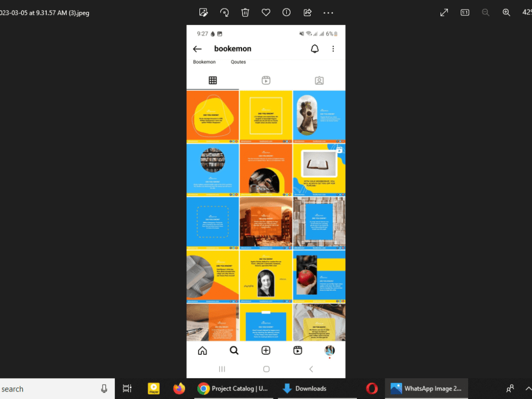Tap the Instagram search magnifier icon
The height and width of the screenshot is (399, 532).
[x=234, y=351]
